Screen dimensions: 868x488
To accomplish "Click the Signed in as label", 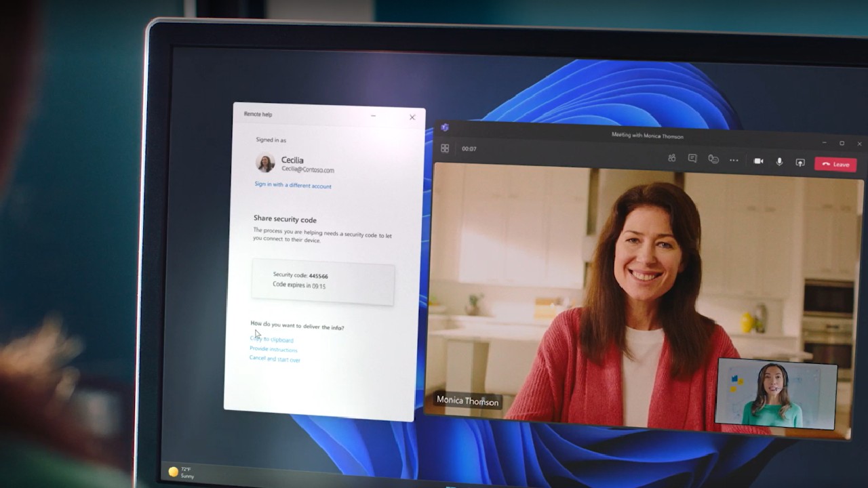I will 271,140.
